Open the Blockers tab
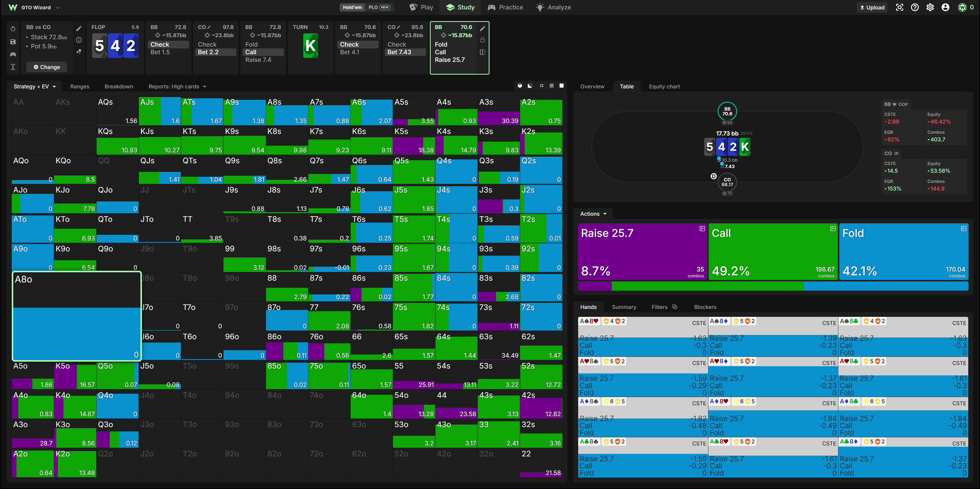 [705, 307]
